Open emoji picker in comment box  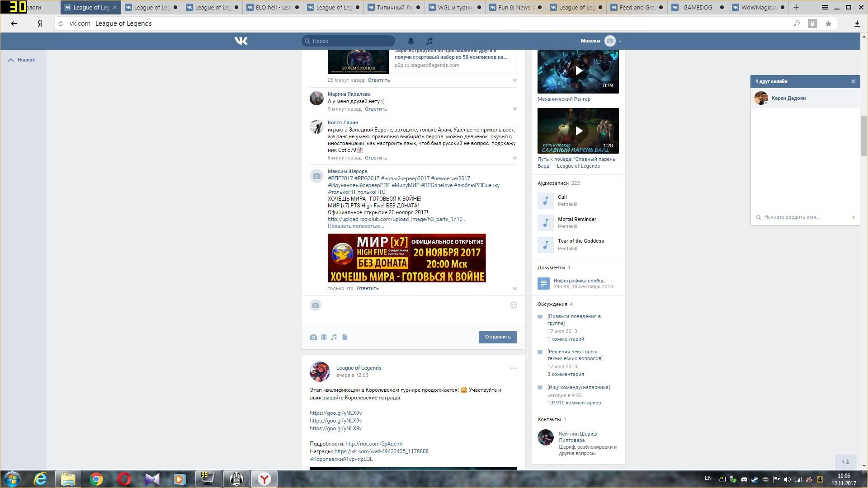[514, 305]
